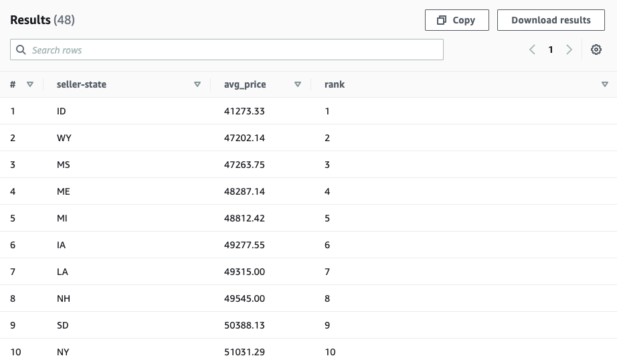
Task: Click the search magnifier icon
Action: coord(21,50)
